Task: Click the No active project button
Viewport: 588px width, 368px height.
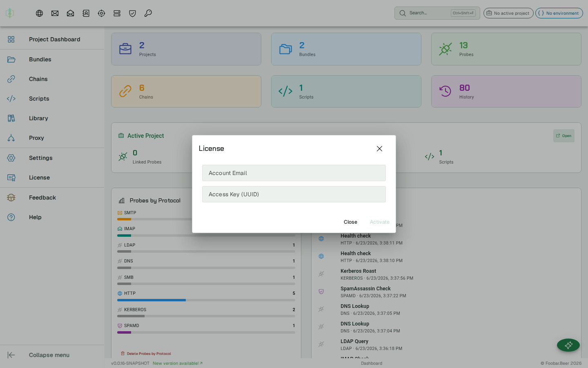Action: tap(508, 13)
